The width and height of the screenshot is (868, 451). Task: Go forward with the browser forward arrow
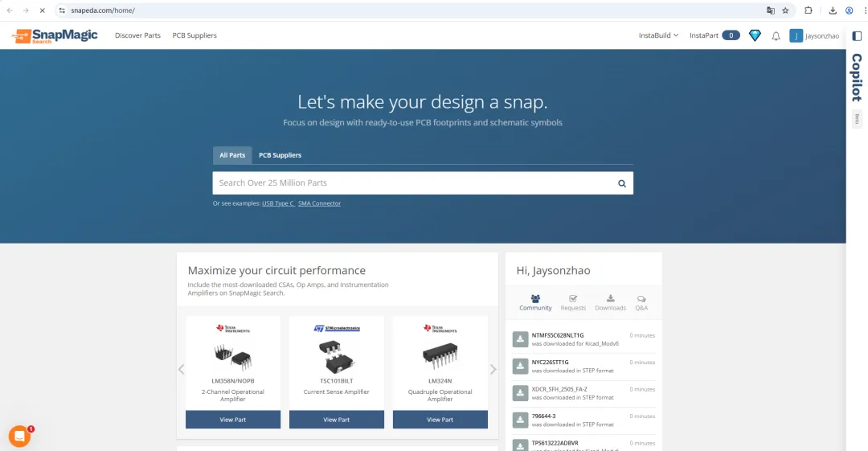[26, 10]
